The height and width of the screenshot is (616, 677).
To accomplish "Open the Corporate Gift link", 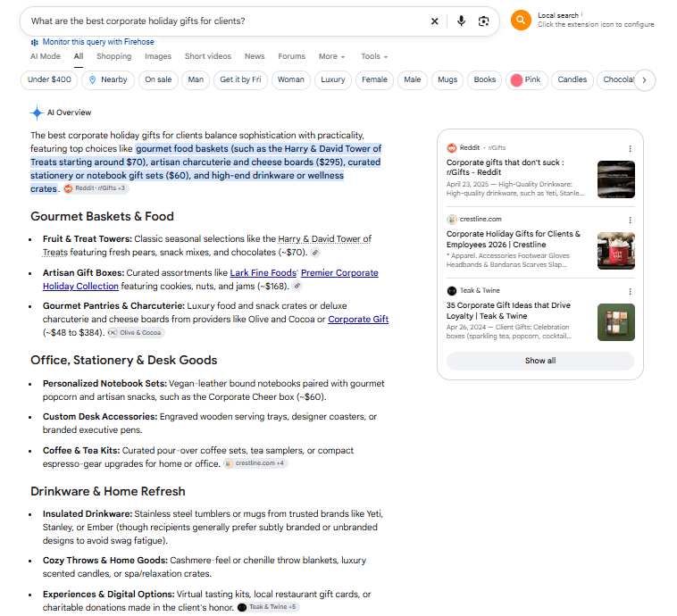I will 358,319.
